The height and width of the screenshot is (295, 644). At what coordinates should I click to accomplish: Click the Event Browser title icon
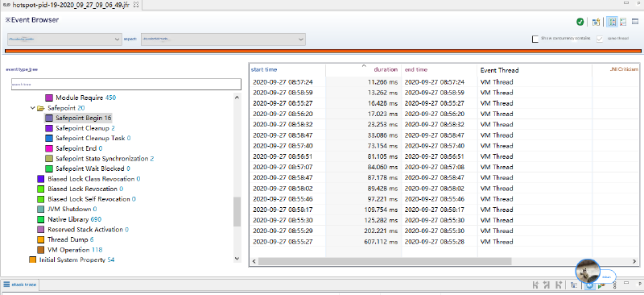(x=7, y=20)
